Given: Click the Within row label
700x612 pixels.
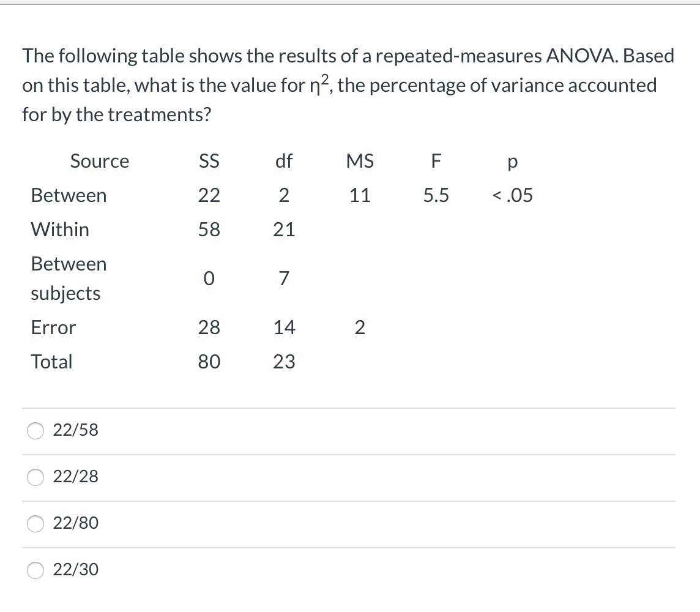Looking at the screenshot, I should 60,229.
